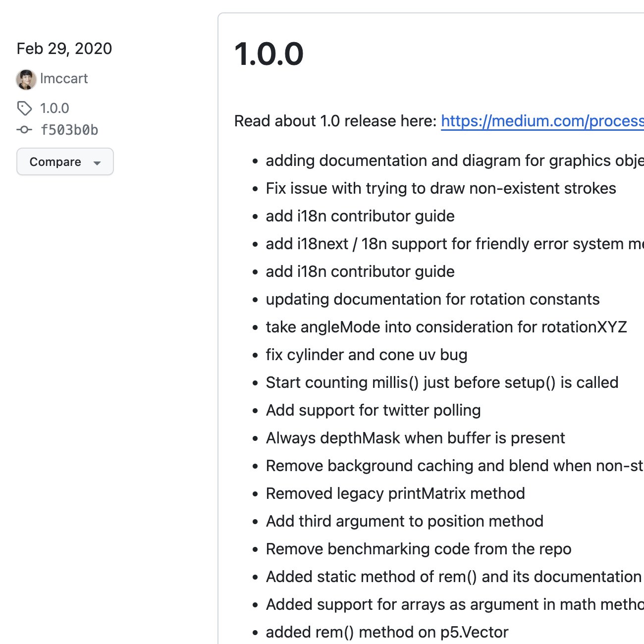Click 'fix cylinder and cone uv bug' item
Screen dimensions: 644x644
click(367, 355)
